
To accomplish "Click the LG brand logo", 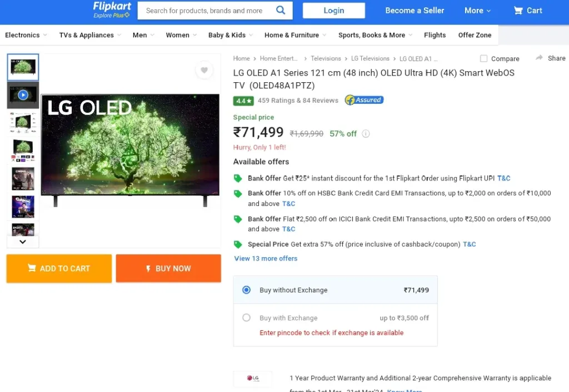I will (x=253, y=378).
